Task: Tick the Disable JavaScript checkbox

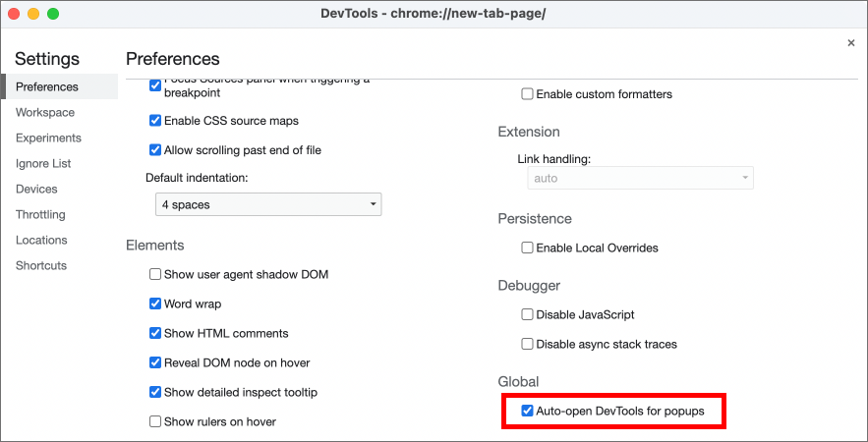Action: [528, 315]
